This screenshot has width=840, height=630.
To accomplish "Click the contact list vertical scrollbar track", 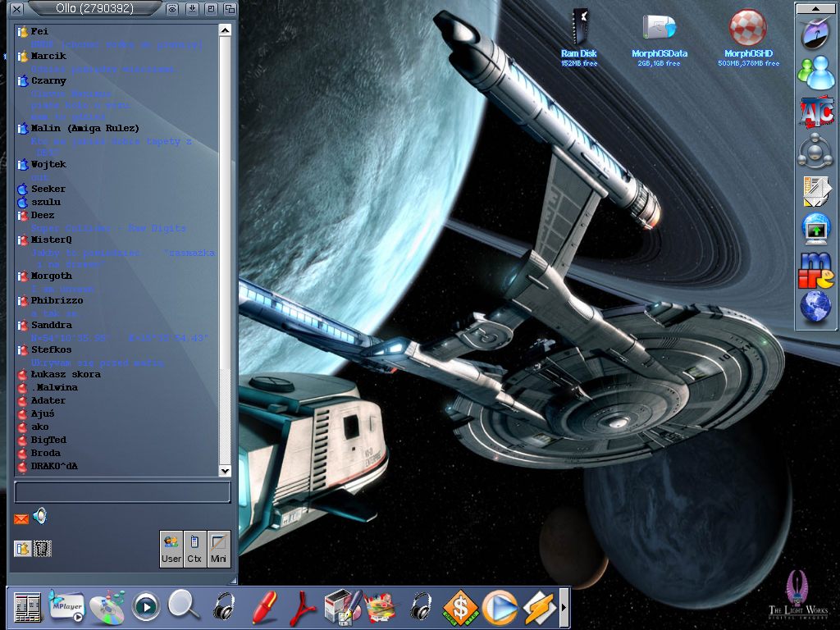I will pos(225,251).
